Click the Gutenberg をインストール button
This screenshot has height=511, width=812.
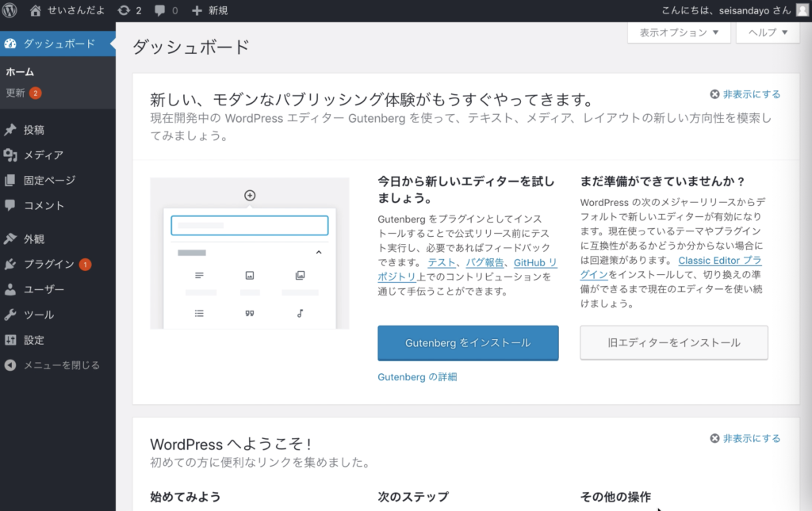pyautogui.click(x=468, y=343)
